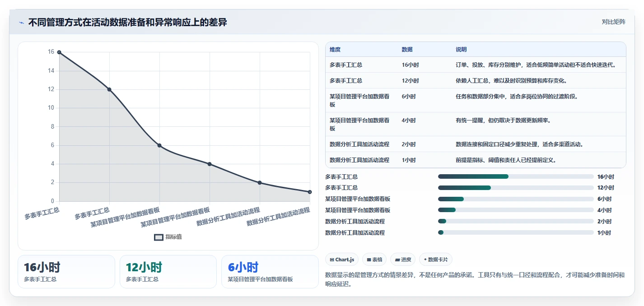The width and height of the screenshot is (644, 306).
Task: Click the chart data point at value 6
Action: pyautogui.click(x=159, y=145)
